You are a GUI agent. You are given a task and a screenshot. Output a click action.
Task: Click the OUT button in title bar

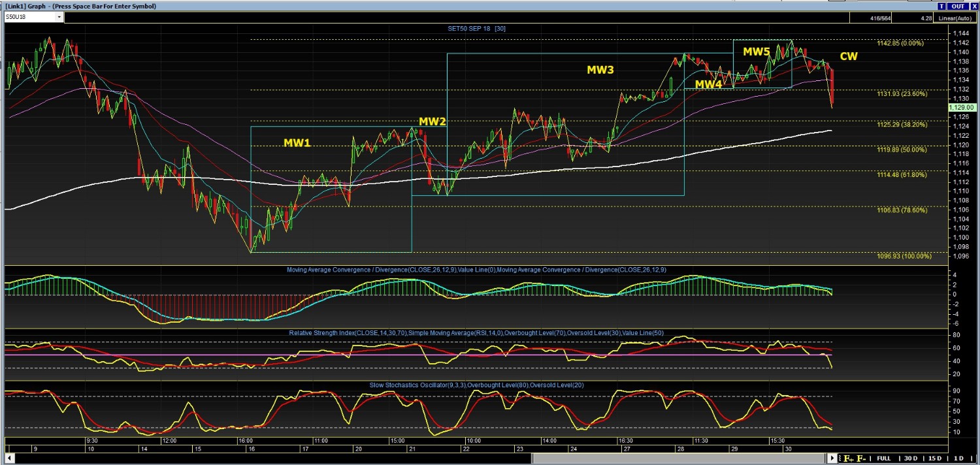coord(957,6)
